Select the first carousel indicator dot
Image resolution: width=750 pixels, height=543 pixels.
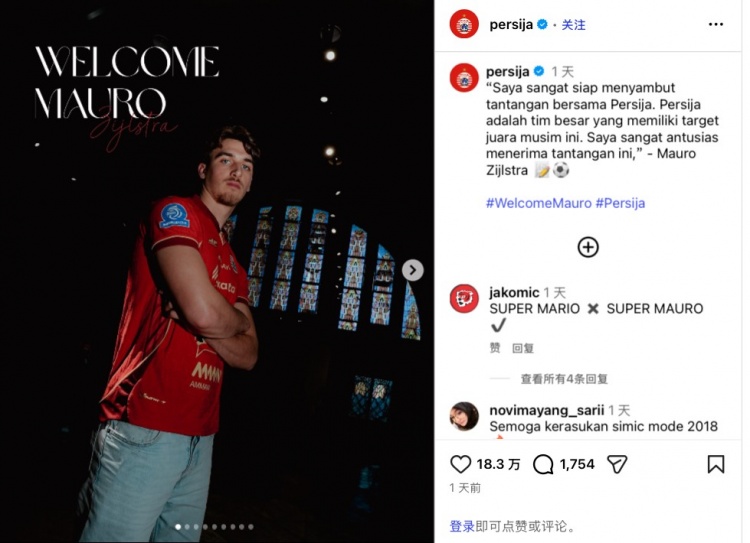click(178, 527)
